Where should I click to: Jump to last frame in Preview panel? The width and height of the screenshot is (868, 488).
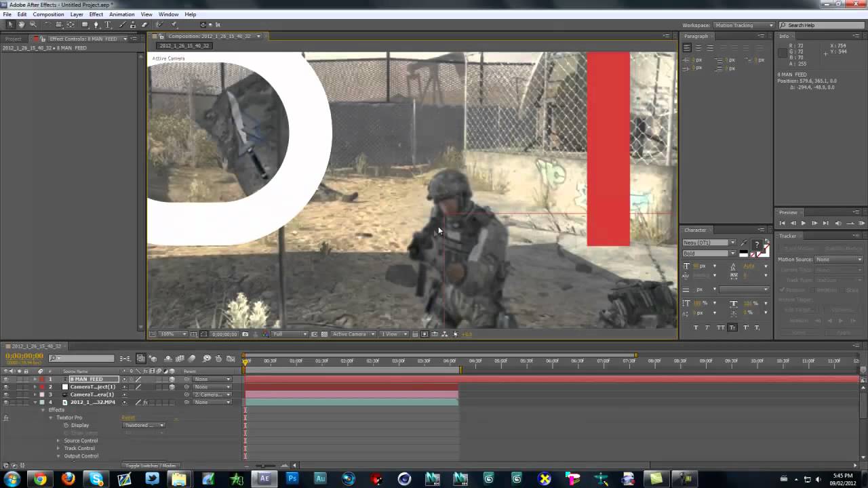click(825, 223)
